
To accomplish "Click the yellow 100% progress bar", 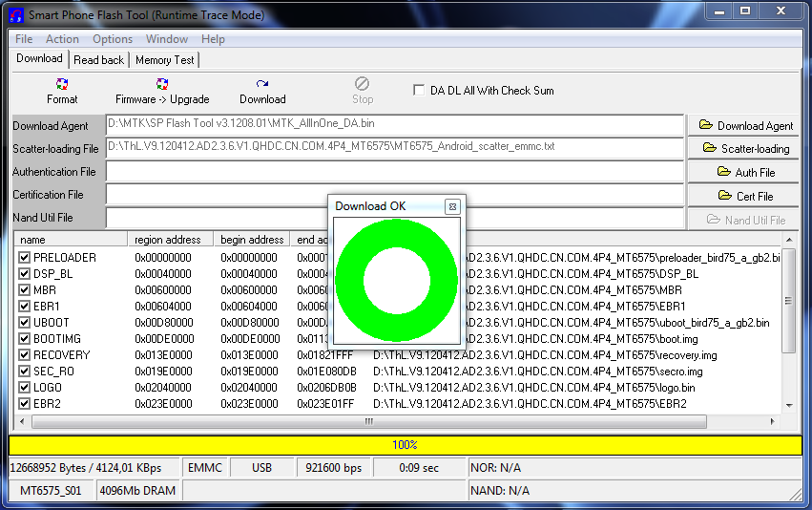I will (x=406, y=445).
